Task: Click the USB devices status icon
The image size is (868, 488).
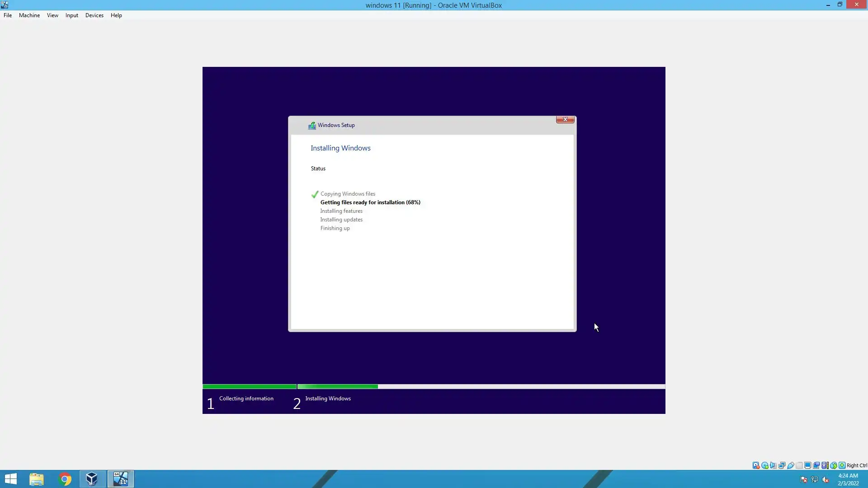Action: point(790,465)
